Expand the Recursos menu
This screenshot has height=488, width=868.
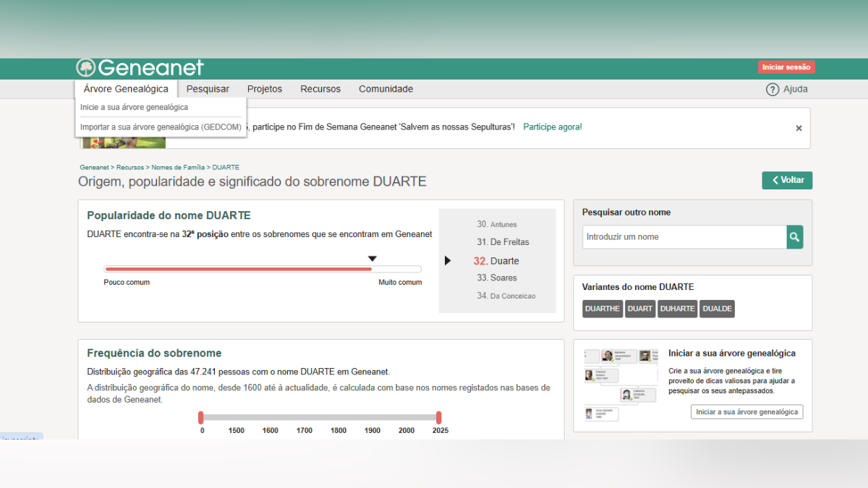click(x=320, y=89)
